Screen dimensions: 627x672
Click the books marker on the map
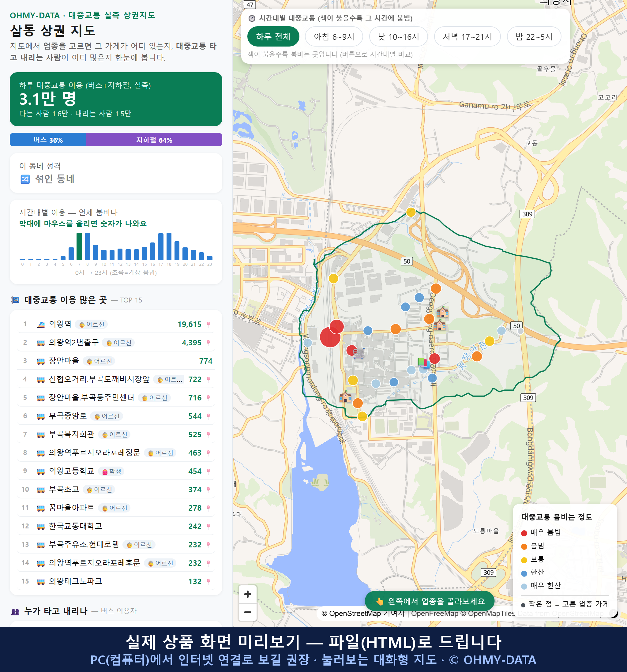point(423,363)
